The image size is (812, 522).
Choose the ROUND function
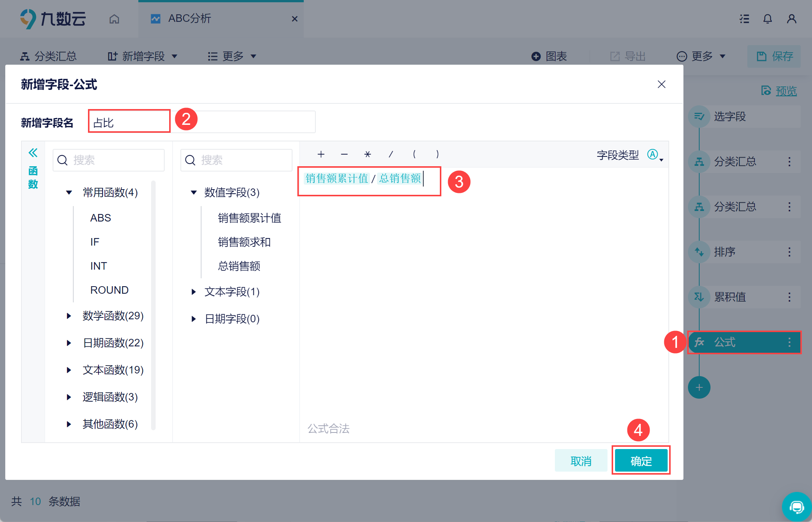(x=109, y=290)
